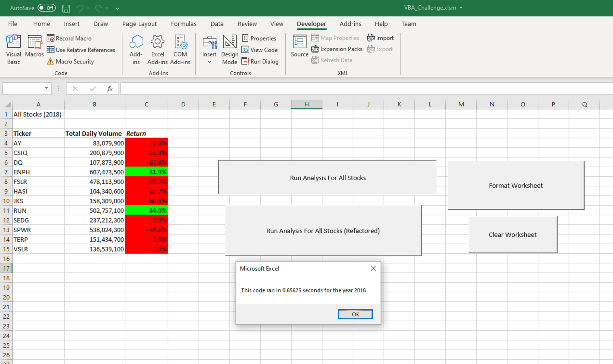Select ticker cell VSLR
Viewport: 613px width, 364px height.
point(38,249)
